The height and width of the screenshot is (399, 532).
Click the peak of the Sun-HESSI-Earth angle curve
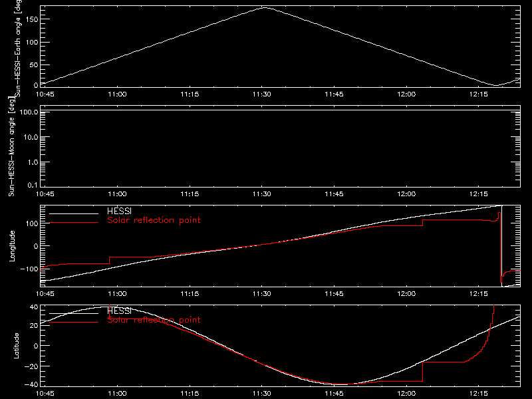[265, 7]
